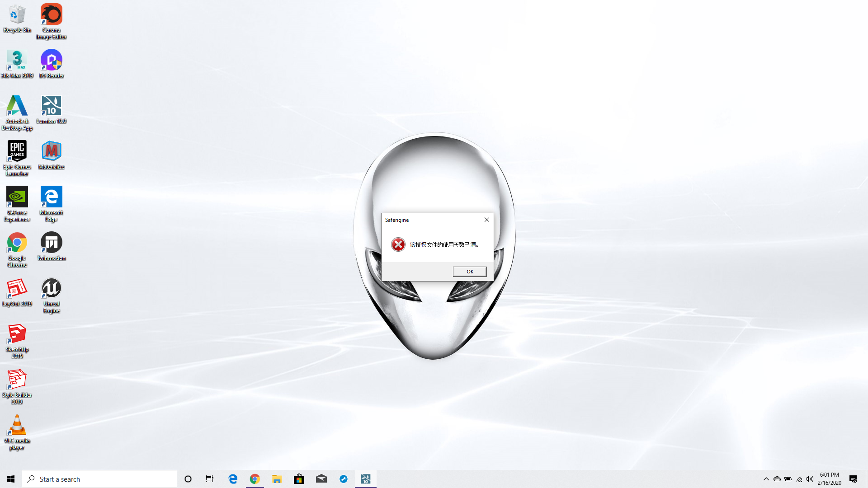Select the VLC media player icon
Screen dimensions: 868x488
click(x=17, y=432)
